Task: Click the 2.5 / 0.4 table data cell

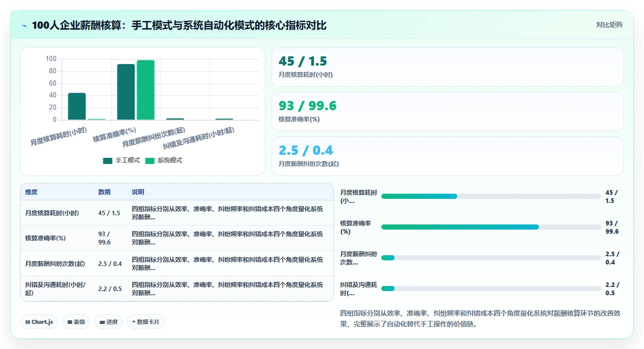Action: click(x=110, y=264)
